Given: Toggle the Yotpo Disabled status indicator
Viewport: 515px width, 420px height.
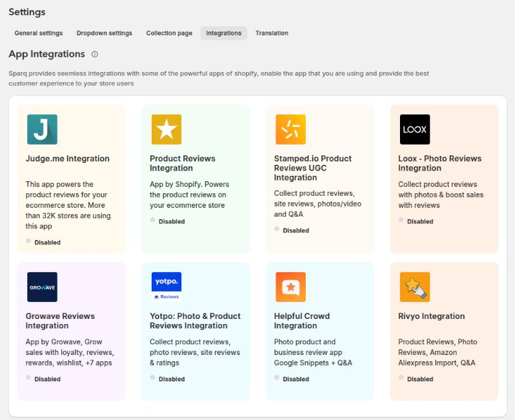Looking at the screenshot, I should tap(152, 377).
